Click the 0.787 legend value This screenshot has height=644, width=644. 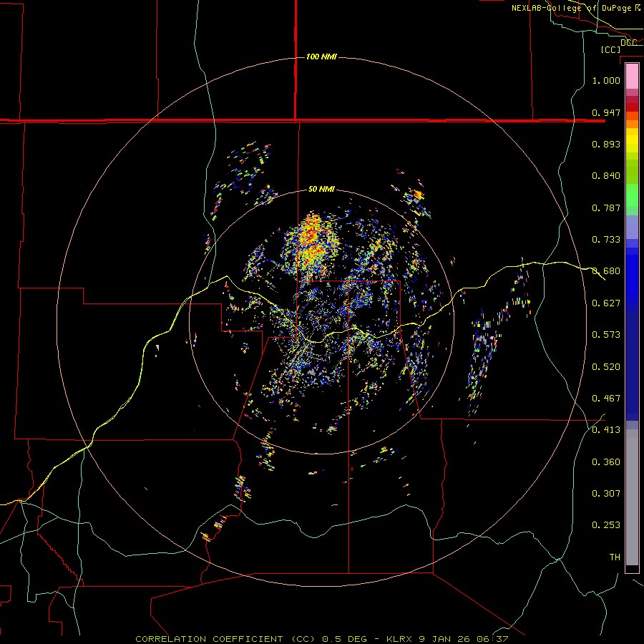click(x=606, y=208)
